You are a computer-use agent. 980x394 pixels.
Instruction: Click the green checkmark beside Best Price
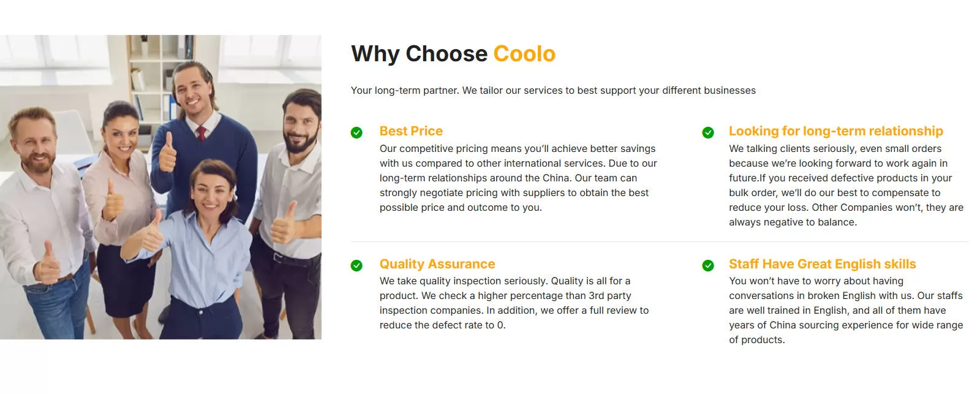(356, 132)
